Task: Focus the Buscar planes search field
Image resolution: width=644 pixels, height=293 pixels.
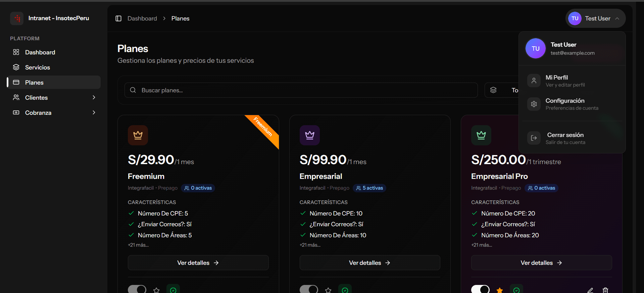Action: [301, 90]
